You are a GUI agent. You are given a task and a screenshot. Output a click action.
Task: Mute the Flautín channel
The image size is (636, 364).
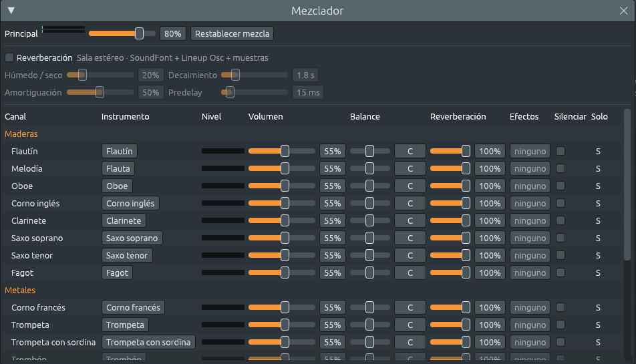[560, 151]
